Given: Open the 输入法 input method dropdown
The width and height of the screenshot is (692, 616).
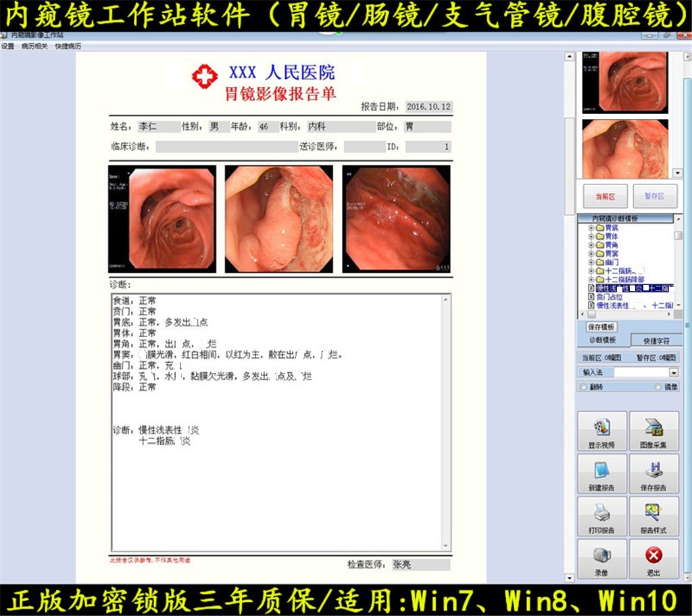Looking at the screenshot, I should [x=674, y=372].
